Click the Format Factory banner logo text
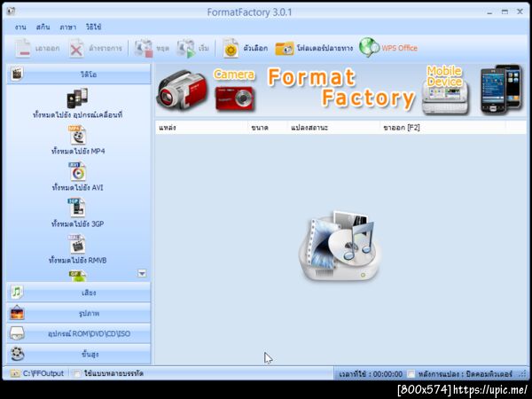Image resolution: width=532 pixels, height=399 pixels. 341,89
